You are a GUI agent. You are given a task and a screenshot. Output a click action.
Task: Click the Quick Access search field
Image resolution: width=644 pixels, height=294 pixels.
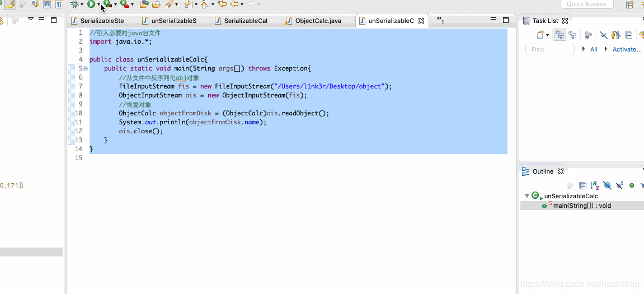point(587,4)
